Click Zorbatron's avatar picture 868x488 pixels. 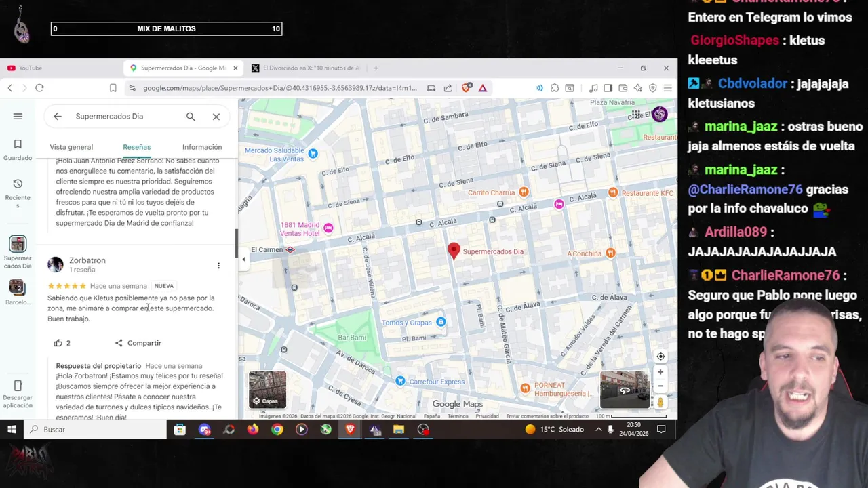(x=56, y=264)
